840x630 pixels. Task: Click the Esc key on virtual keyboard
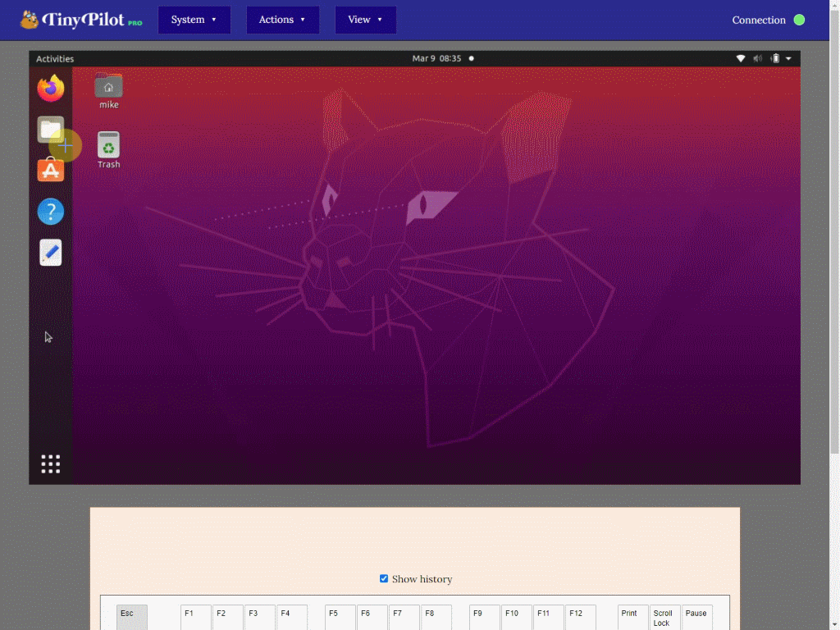[x=132, y=618]
